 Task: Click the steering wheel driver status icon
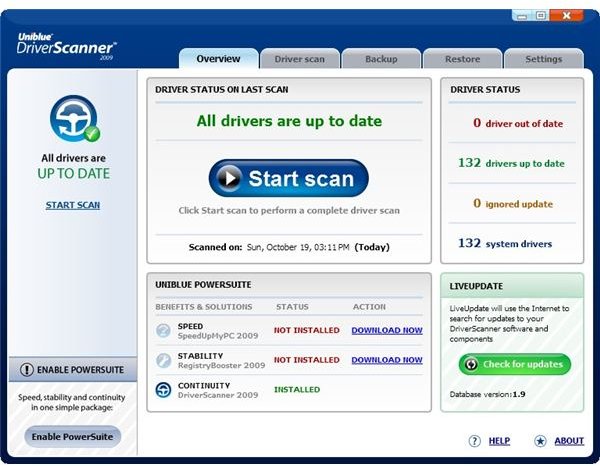click(75, 119)
